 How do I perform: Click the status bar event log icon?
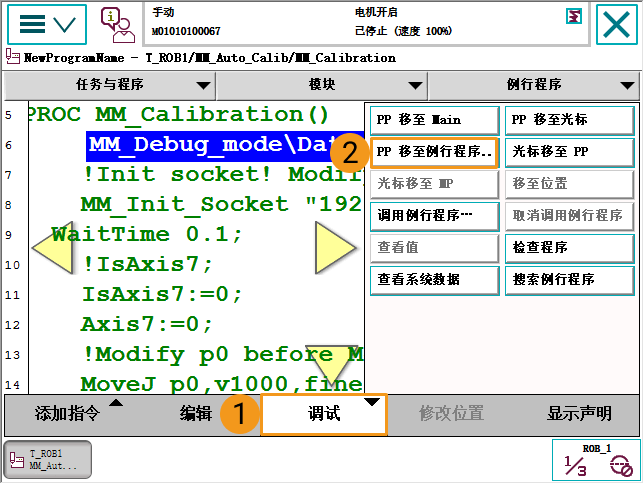tap(573, 17)
